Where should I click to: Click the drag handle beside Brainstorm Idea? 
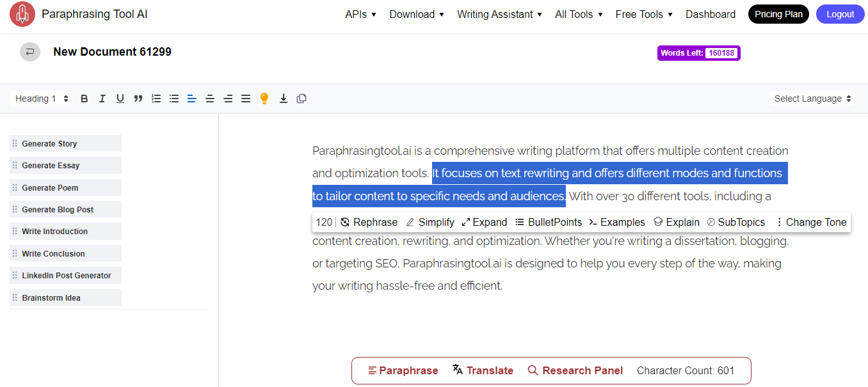coord(15,298)
